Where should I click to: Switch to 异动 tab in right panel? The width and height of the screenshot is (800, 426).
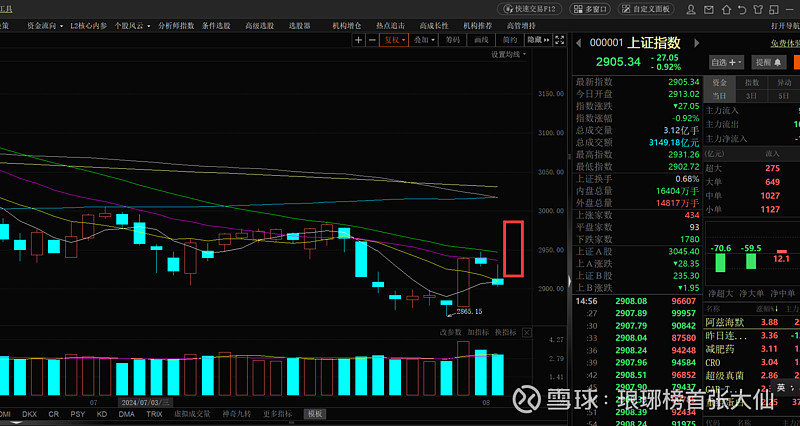tap(784, 83)
